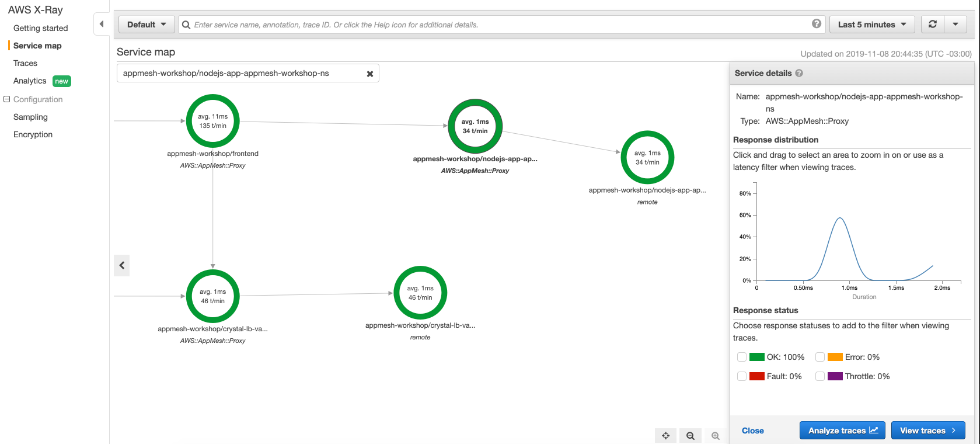The width and height of the screenshot is (980, 444).
Task: Click the map left chevron panel toggle
Action: click(x=121, y=265)
